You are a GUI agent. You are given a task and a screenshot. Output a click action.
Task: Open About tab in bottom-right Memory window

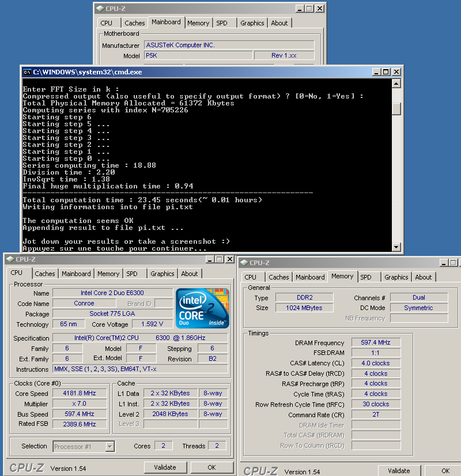coord(424,277)
